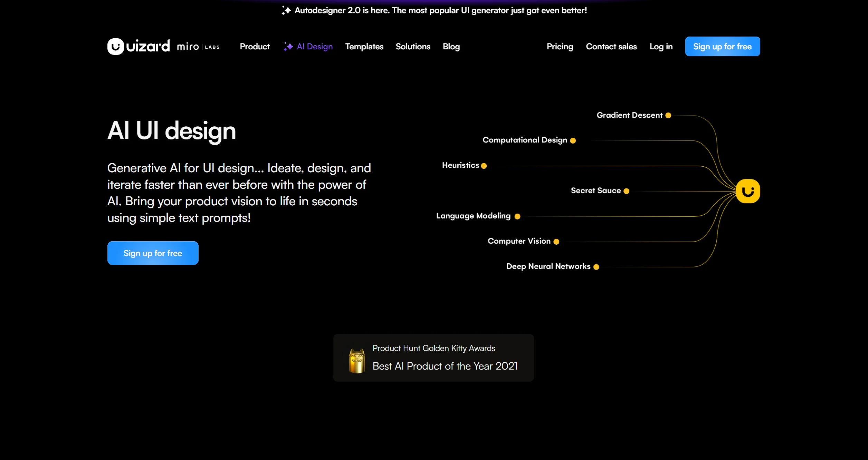This screenshot has width=868, height=460.
Task: Click the Uizard logo icon
Action: click(115, 47)
